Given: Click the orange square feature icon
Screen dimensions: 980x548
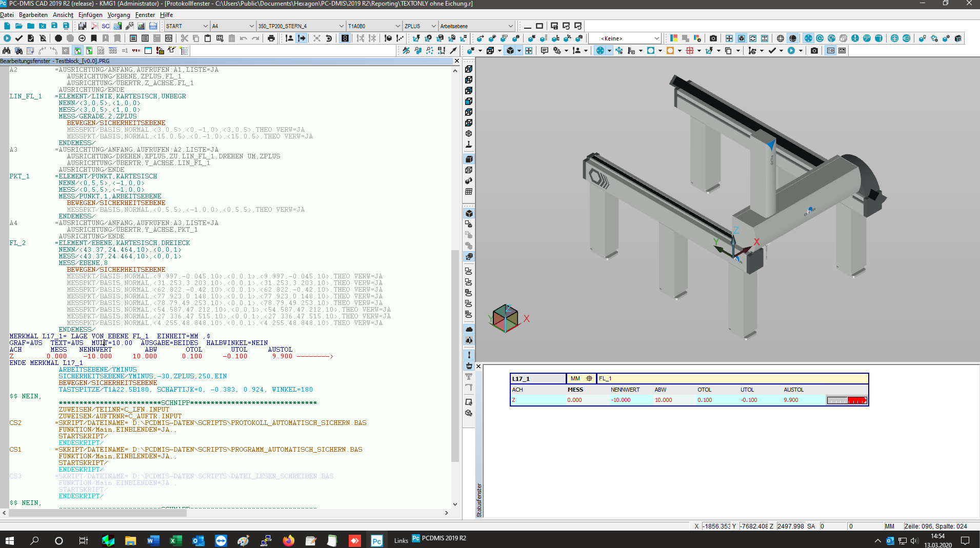Looking at the screenshot, I should pos(670,50).
